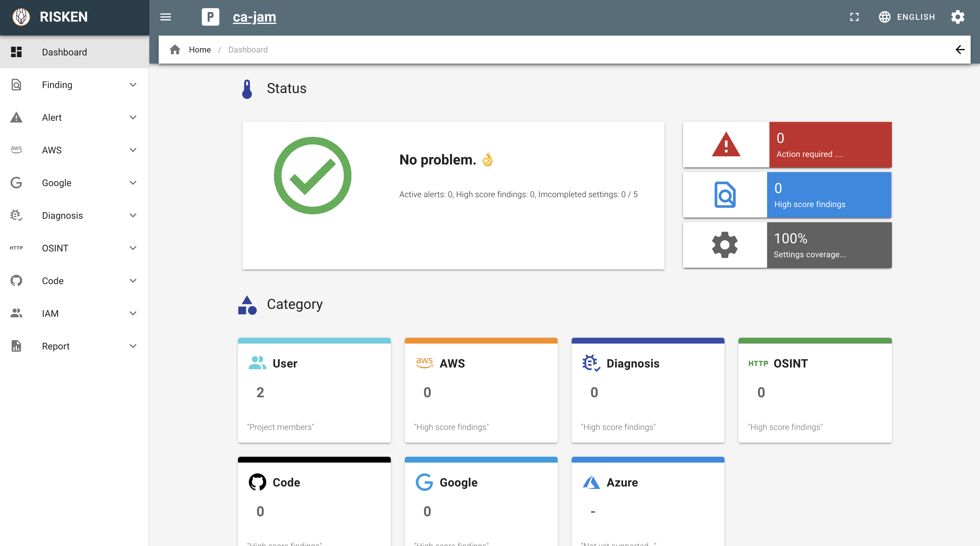
Task: Click the finding magnifier document icon
Action: tap(725, 195)
